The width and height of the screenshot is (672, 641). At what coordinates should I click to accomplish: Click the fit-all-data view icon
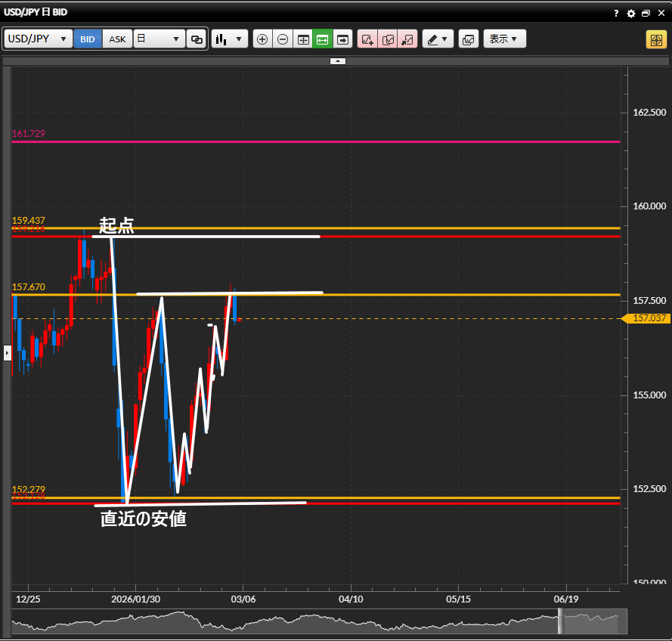point(303,39)
